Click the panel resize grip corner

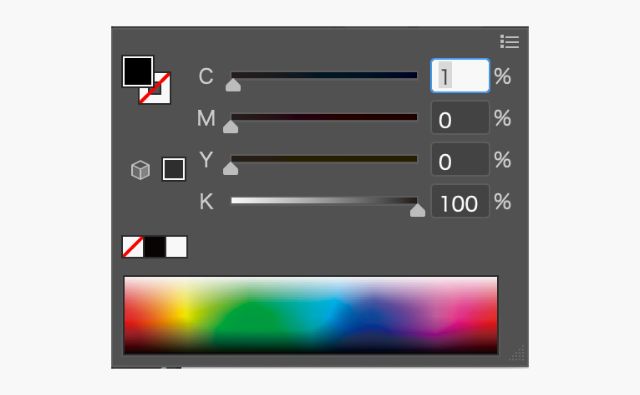(x=518, y=354)
